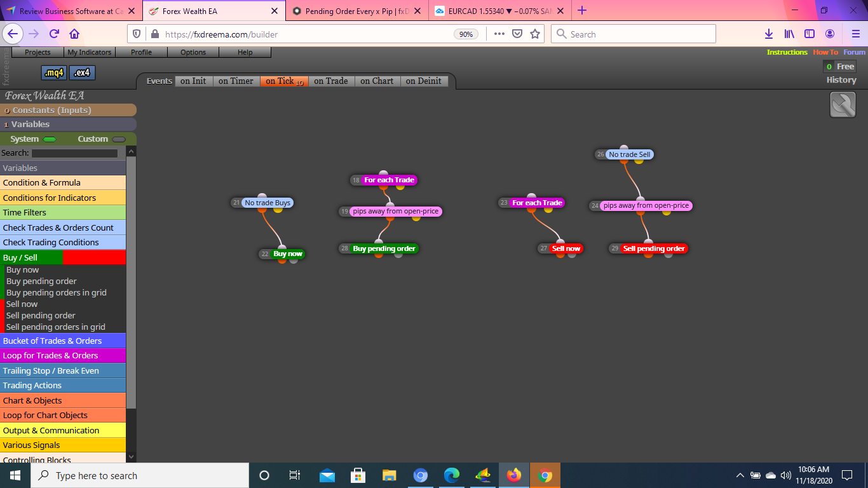Switch to the 'on Timer' event tab

coord(236,81)
